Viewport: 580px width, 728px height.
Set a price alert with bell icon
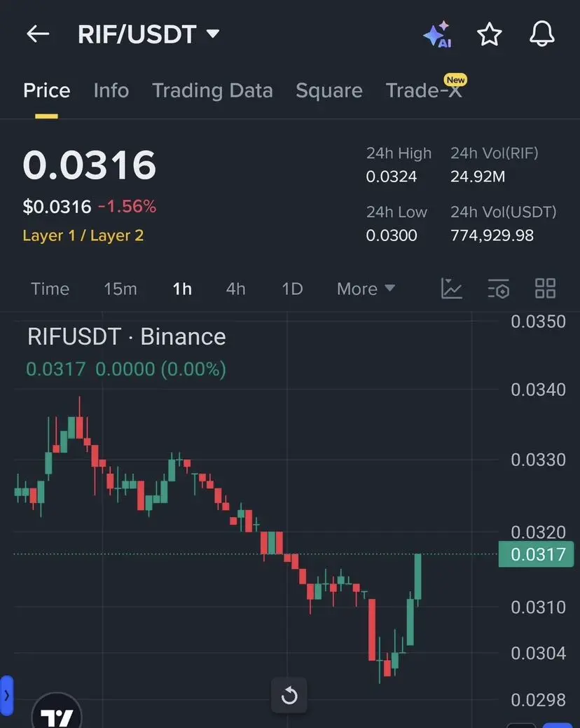(x=542, y=34)
